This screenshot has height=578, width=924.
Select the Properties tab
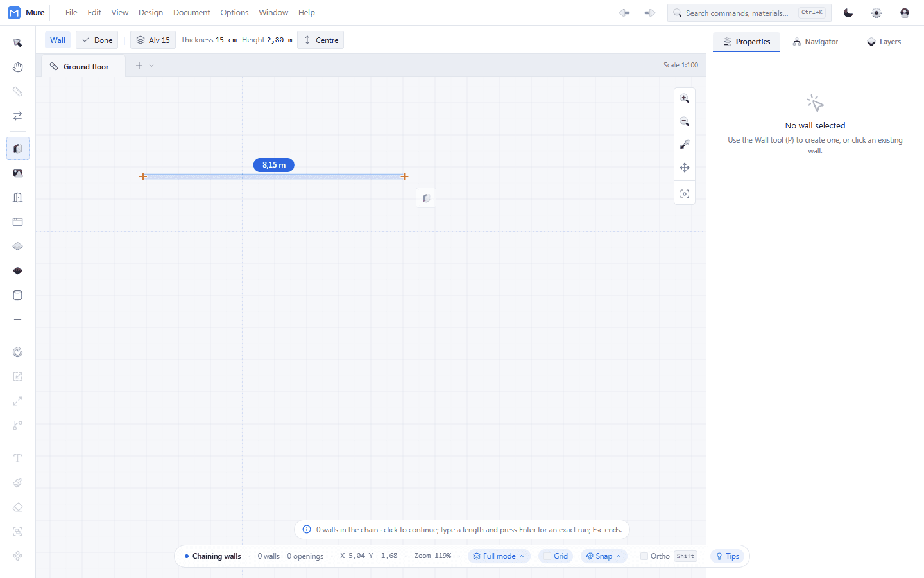[x=747, y=42]
